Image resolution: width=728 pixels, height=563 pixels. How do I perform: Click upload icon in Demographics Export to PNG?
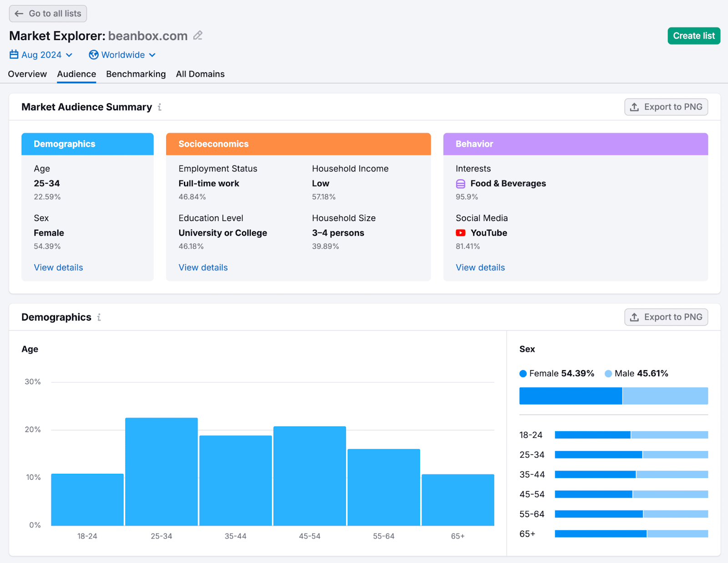click(x=634, y=317)
